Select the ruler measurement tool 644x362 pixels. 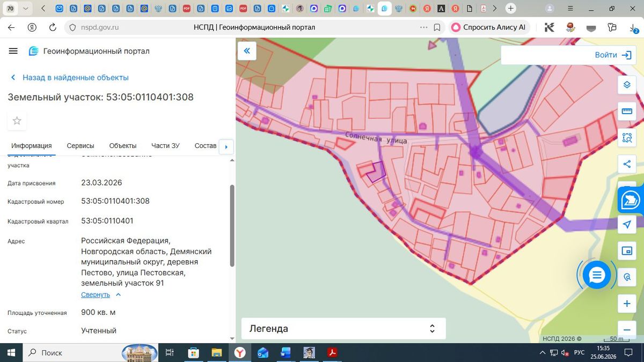tap(627, 111)
